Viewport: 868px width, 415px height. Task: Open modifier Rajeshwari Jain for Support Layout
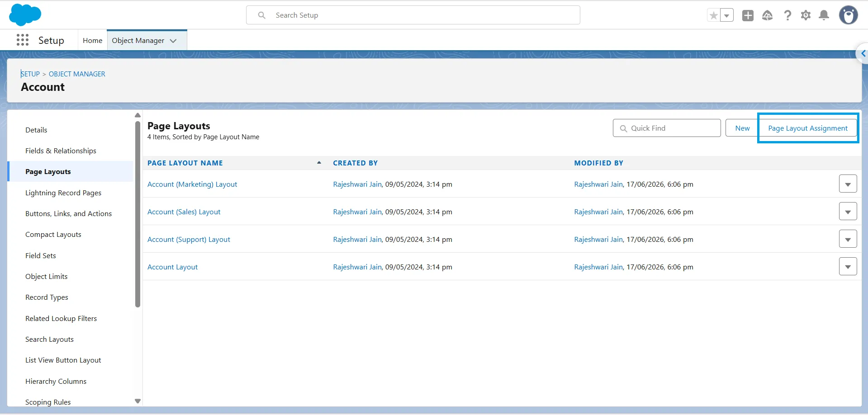coord(598,239)
